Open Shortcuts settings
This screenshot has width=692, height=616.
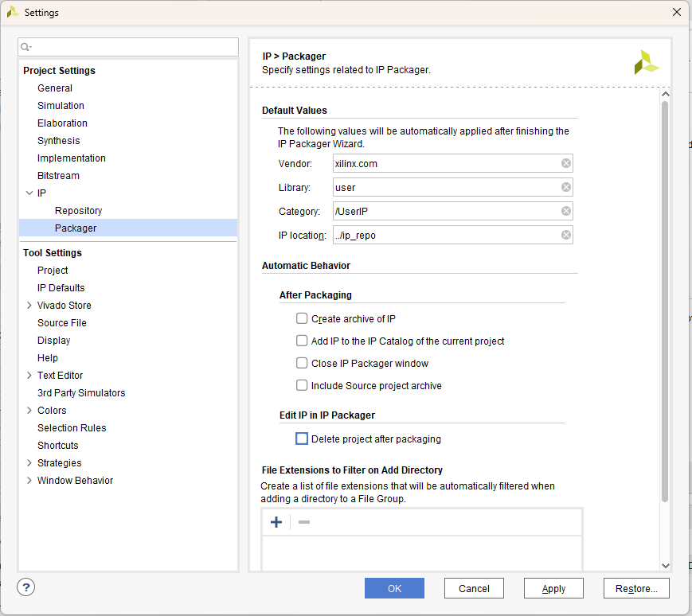[x=58, y=446]
